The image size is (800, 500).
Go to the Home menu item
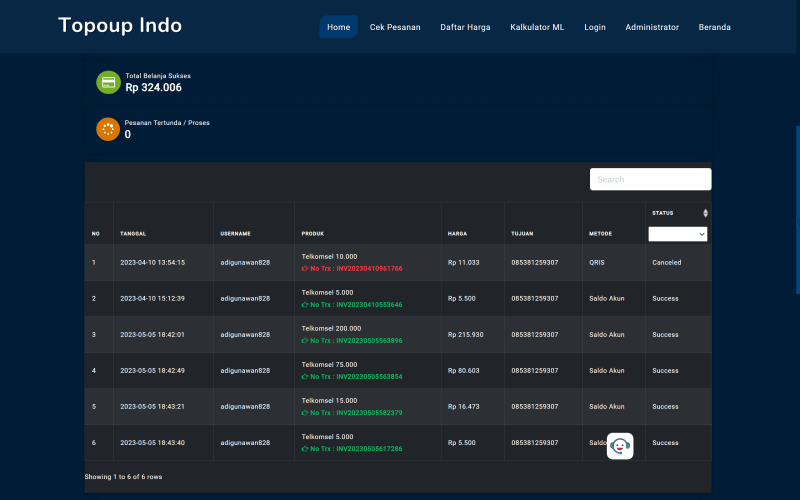coord(339,27)
